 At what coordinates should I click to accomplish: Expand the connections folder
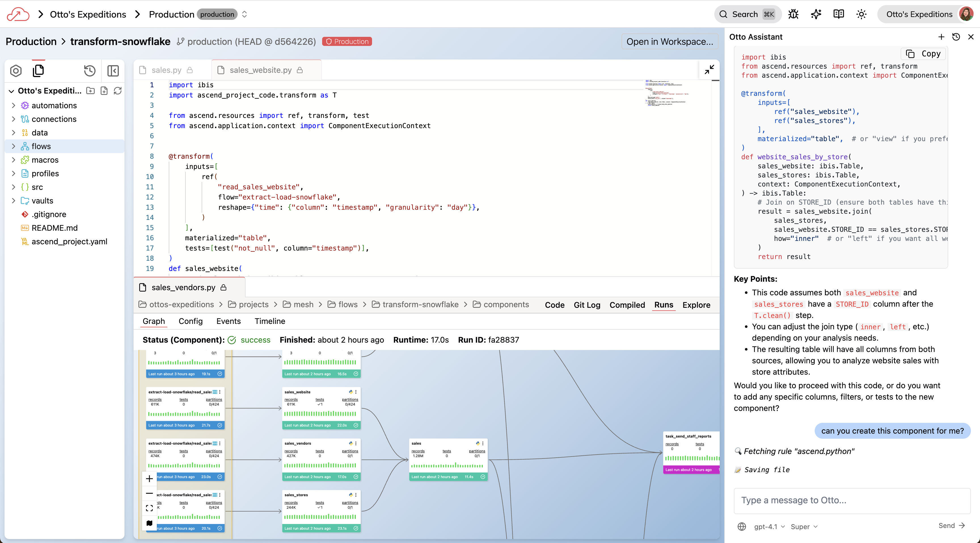coord(14,119)
